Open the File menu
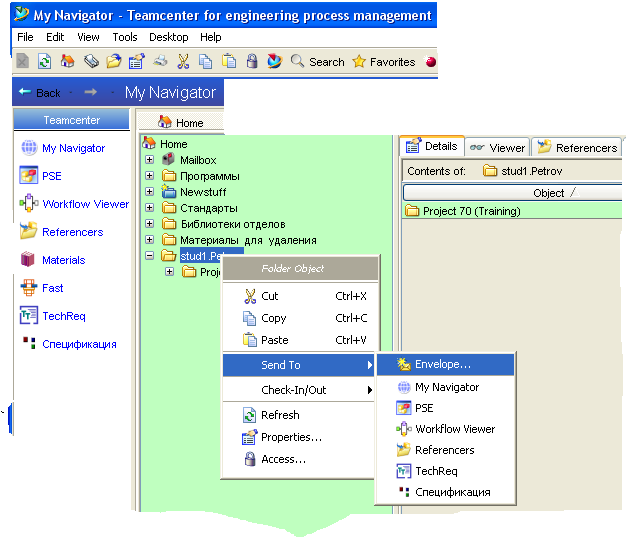This screenshot has width=640, height=538. pyautogui.click(x=25, y=37)
